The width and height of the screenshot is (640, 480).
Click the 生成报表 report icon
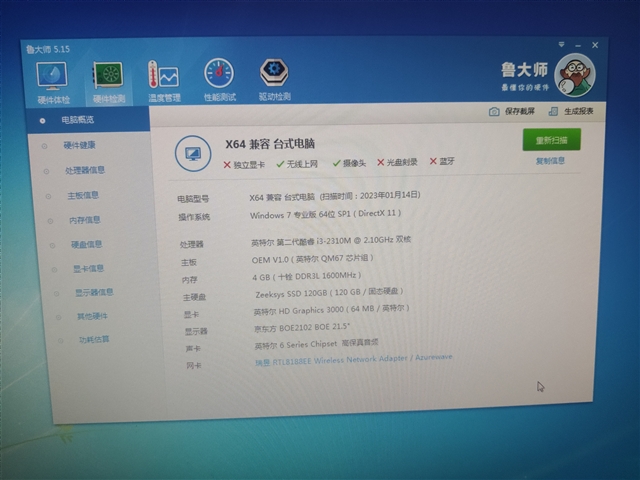point(553,111)
